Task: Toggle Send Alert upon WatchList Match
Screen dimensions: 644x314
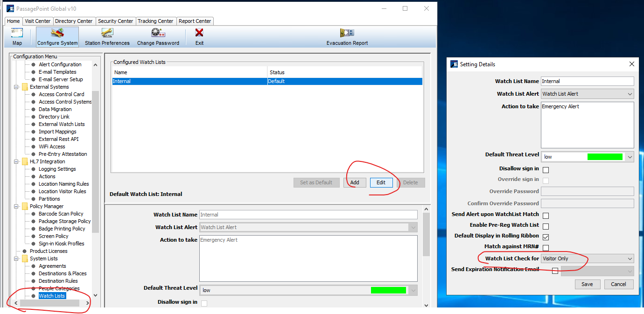Action: click(x=546, y=216)
